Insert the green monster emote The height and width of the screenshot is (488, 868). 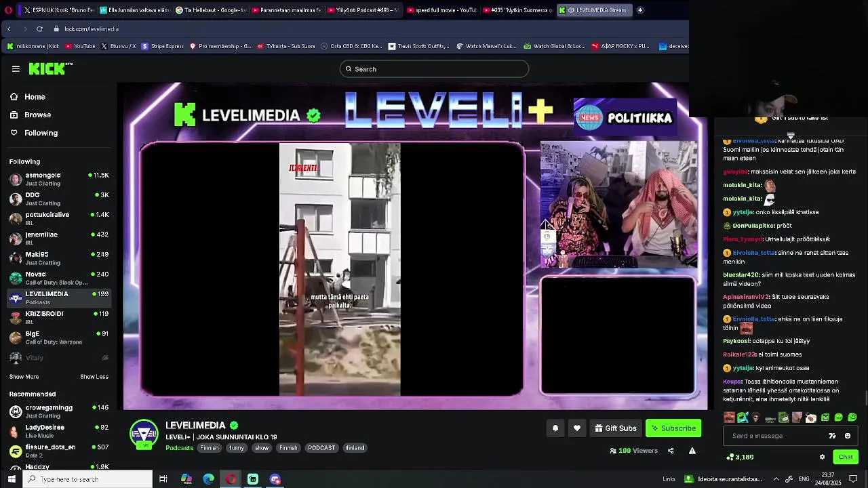pos(743,418)
